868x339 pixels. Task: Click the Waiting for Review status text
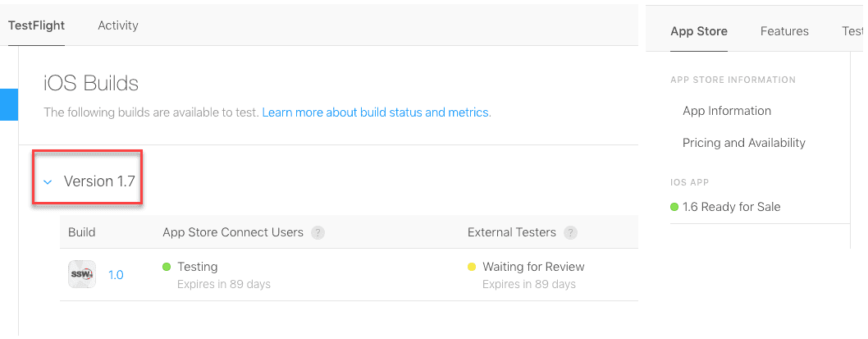click(533, 267)
